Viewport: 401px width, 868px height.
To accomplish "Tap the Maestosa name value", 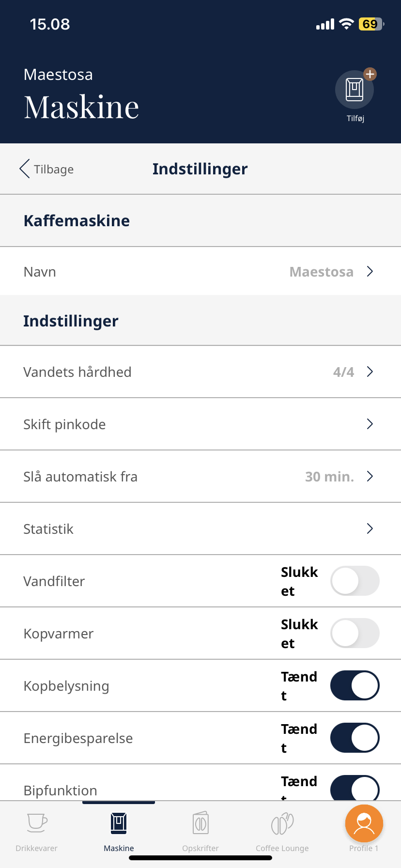I will 321,272.
